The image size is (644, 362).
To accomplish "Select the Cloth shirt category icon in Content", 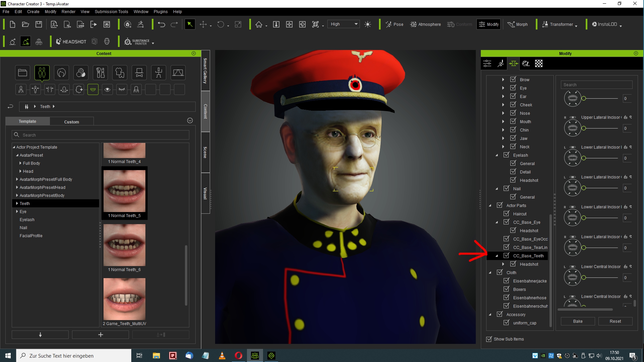I will 120,72.
